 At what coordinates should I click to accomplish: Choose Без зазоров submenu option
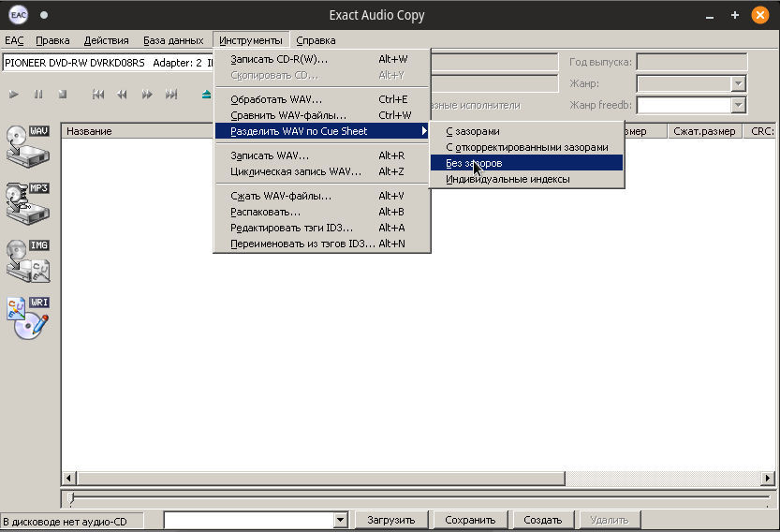pyautogui.click(x=527, y=163)
